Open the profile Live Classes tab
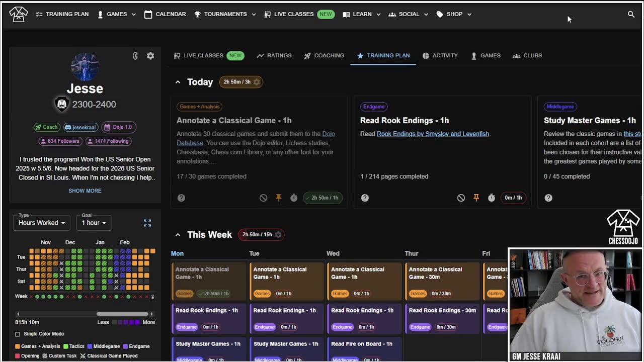The height and width of the screenshot is (362, 644). [x=209, y=56]
